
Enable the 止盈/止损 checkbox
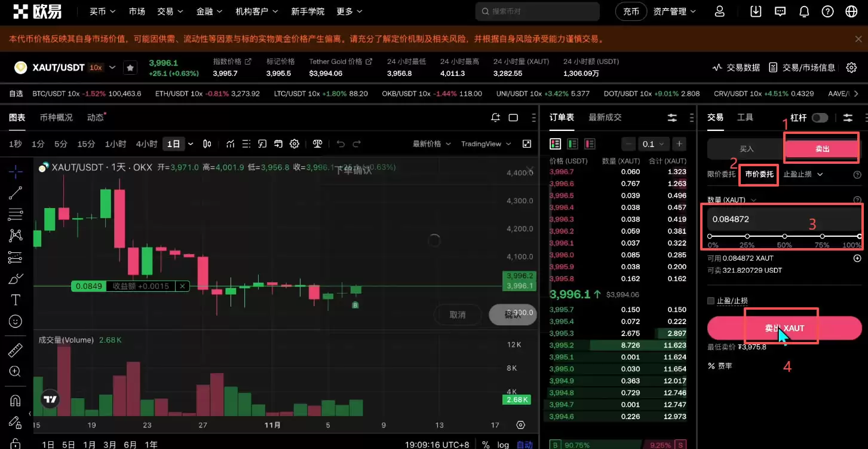point(711,300)
